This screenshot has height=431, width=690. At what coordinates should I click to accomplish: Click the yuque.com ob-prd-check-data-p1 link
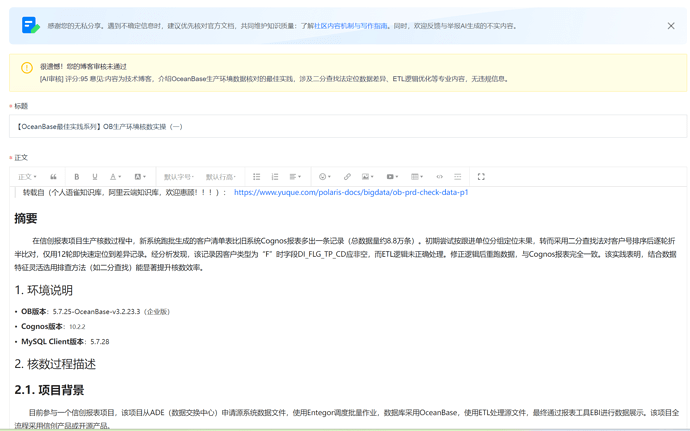(351, 192)
